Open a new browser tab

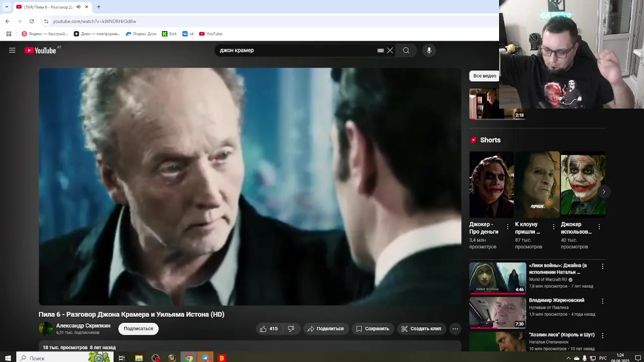[99, 7]
